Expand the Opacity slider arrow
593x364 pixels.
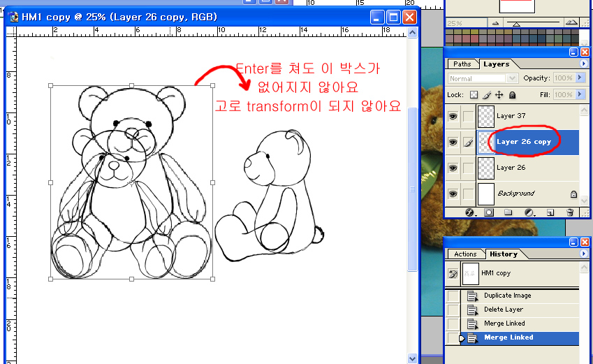pyautogui.click(x=580, y=78)
